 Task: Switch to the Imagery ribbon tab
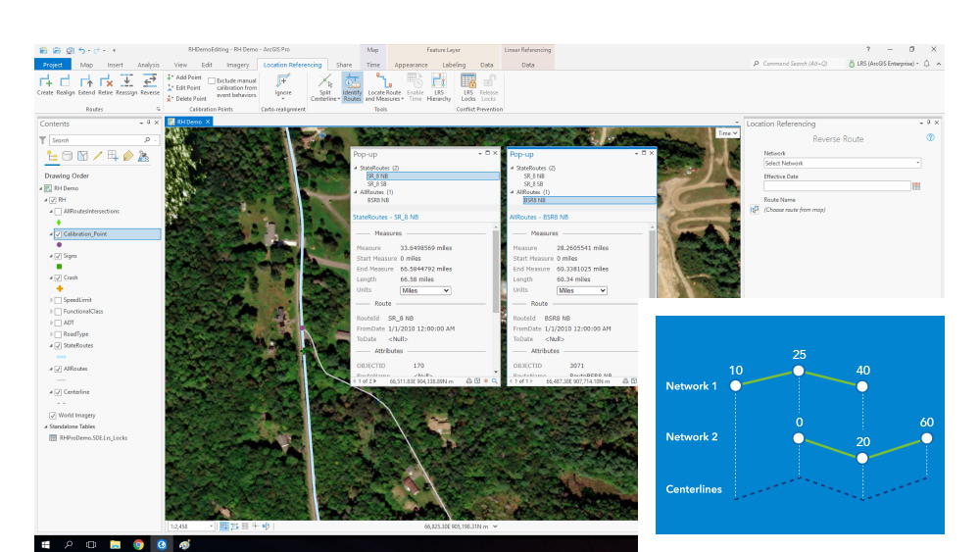(x=237, y=65)
